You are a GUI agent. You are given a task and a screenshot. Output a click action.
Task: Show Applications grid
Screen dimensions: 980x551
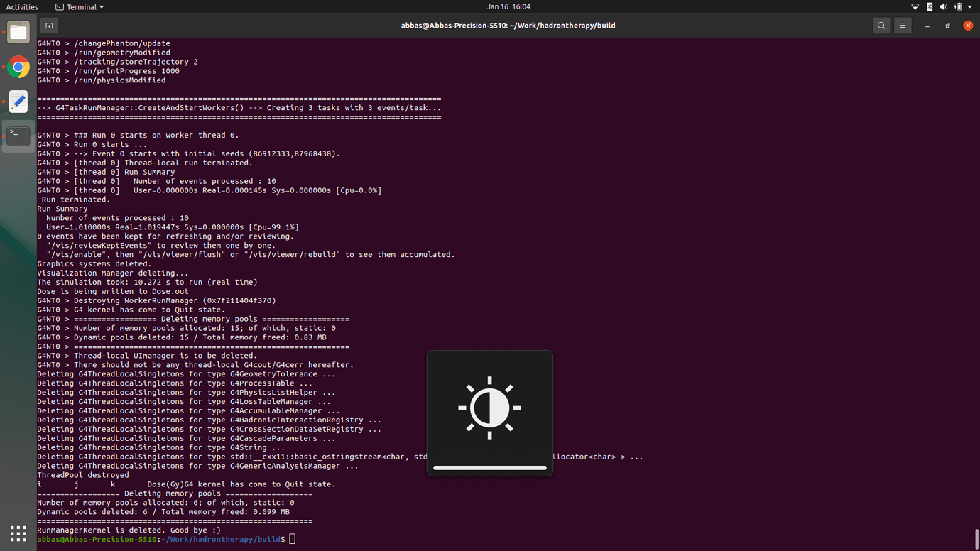tap(18, 533)
